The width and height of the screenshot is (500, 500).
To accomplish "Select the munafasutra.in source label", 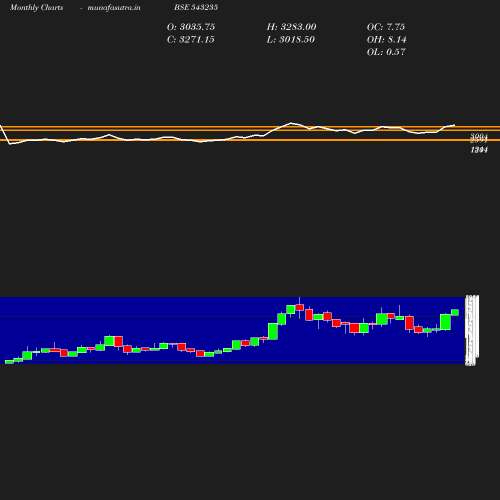I will pyautogui.click(x=114, y=7).
